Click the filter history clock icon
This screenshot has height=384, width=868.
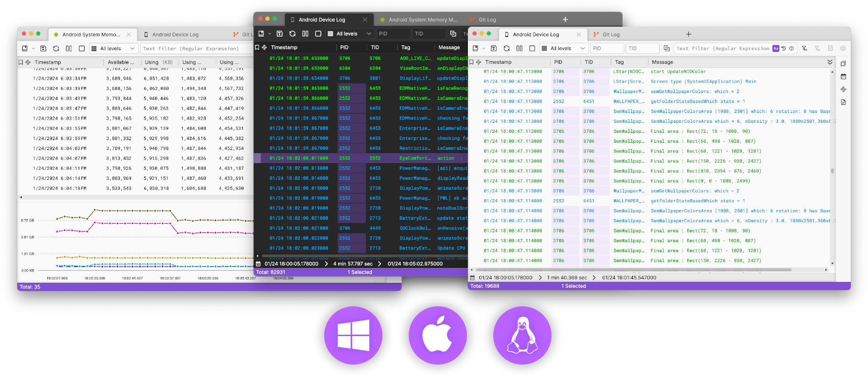tap(784, 48)
